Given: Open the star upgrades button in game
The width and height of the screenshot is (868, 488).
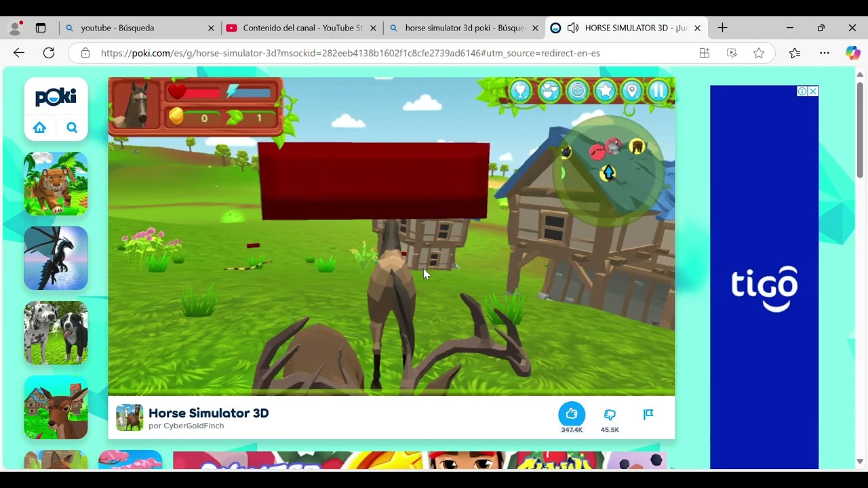Looking at the screenshot, I should coord(604,91).
